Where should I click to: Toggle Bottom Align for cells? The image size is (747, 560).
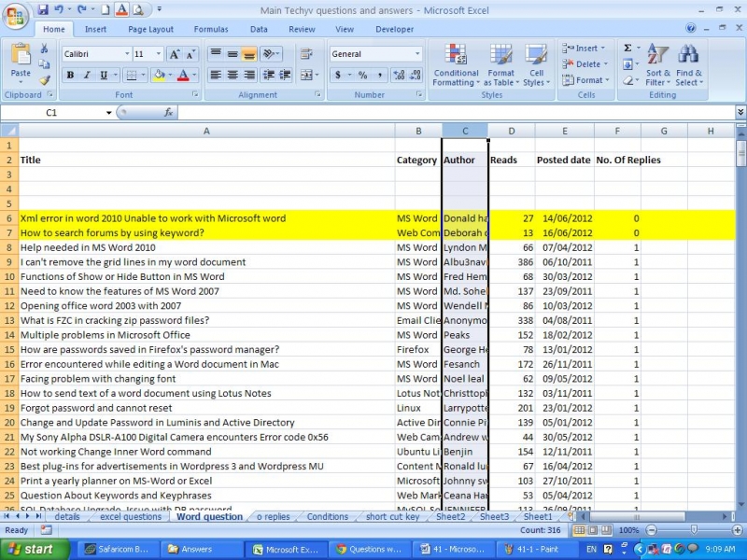249,54
